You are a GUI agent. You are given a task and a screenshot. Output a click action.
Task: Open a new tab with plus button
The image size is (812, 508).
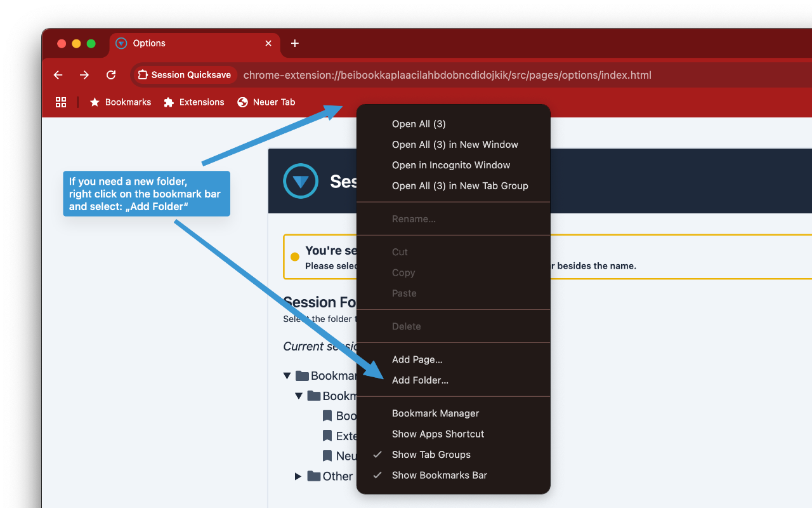294,43
